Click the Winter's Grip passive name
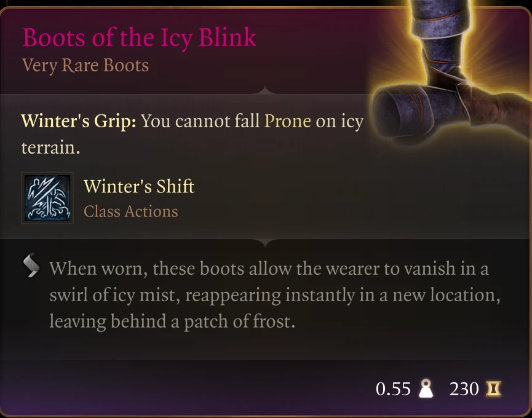Screen dimensions: 532x418 79,121
